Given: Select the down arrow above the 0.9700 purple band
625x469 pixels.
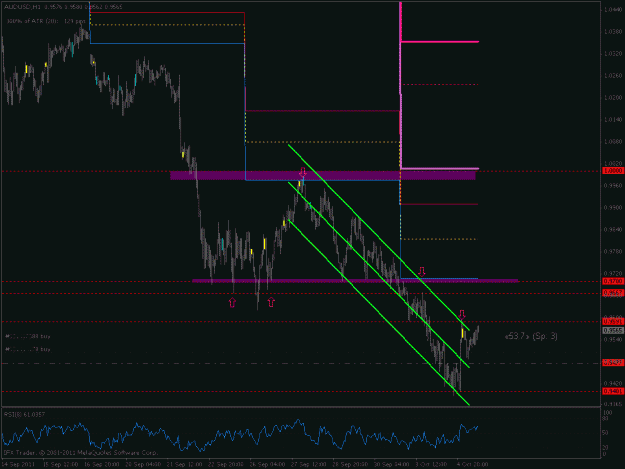Looking at the screenshot, I should click(422, 272).
